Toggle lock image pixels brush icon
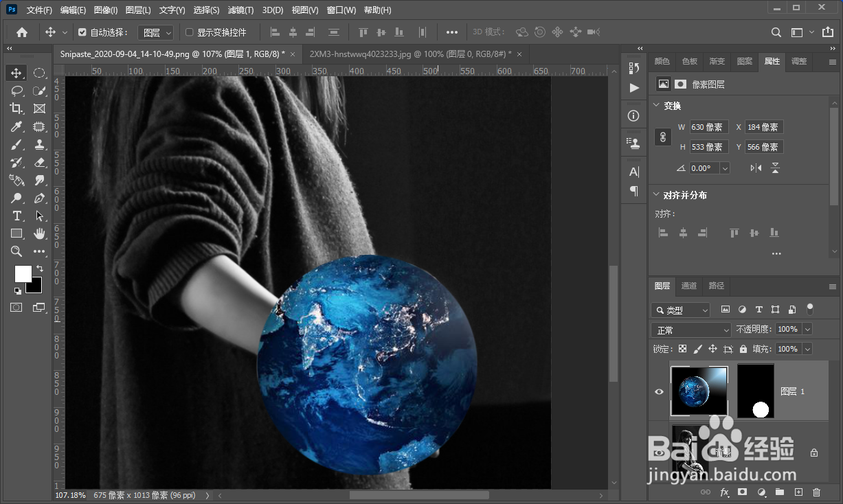 pos(698,349)
